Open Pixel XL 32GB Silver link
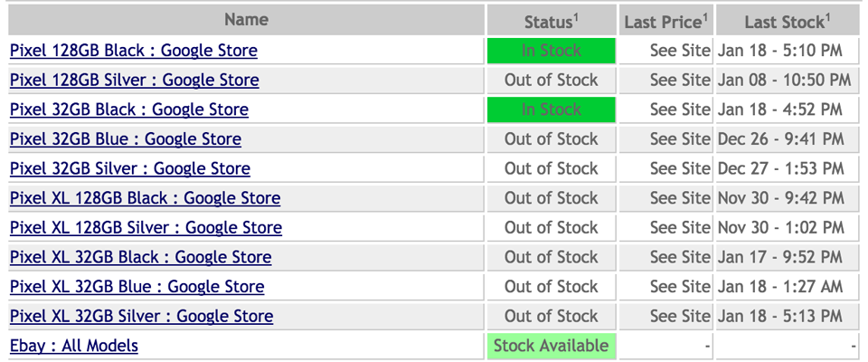Image resolution: width=868 pixels, height=362 pixels. pyautogui.click(x=142, y=316)
